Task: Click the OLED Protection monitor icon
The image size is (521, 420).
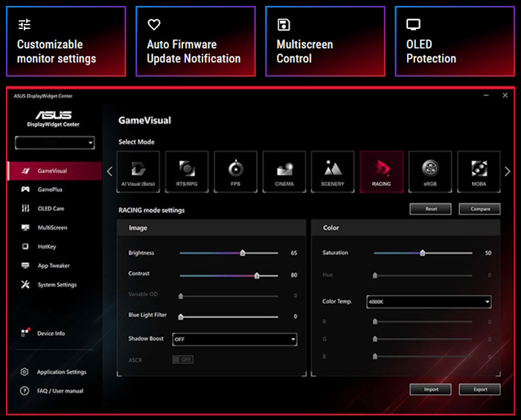Action: 413,25
